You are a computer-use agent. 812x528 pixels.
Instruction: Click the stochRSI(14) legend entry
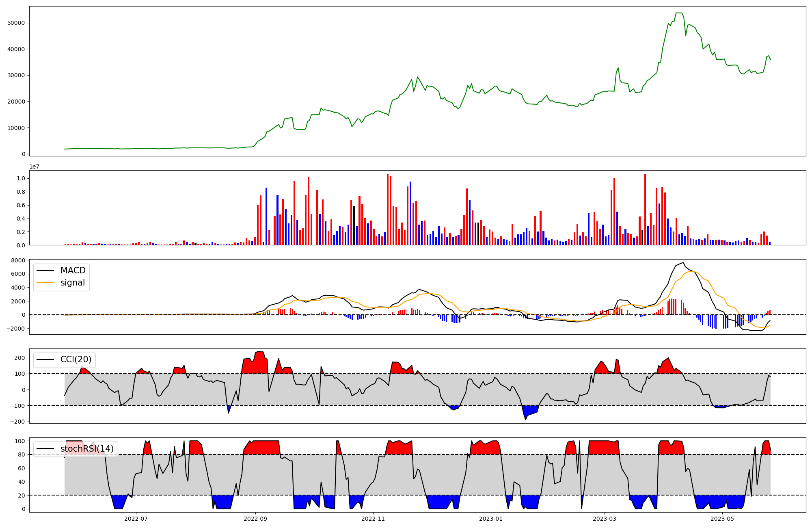pos(87,449)
